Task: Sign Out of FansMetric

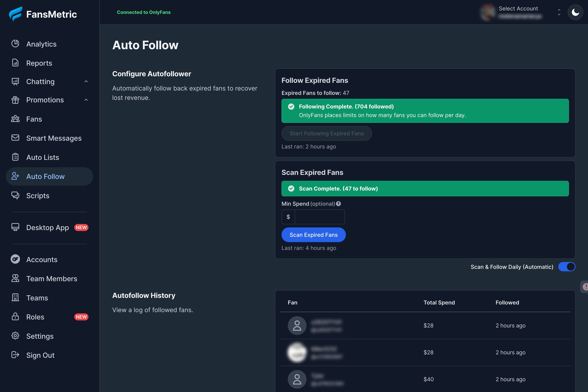Action: point(50,355)
